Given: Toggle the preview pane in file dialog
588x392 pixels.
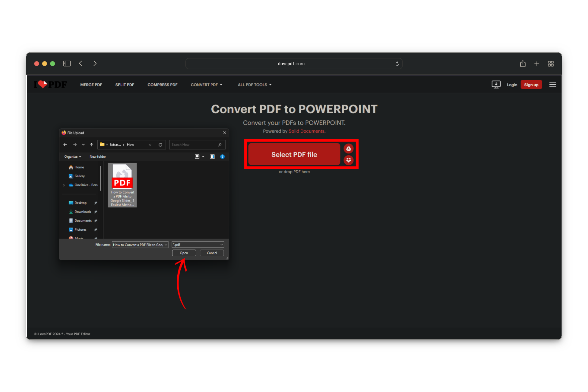Looking at the screenshot, I should [x=212, y=156].
